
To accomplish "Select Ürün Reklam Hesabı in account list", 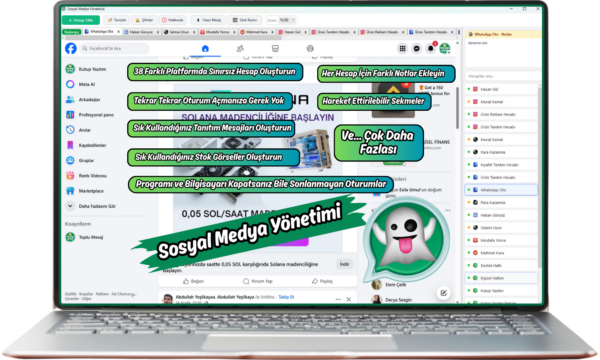I will click(x=501, y=114).
